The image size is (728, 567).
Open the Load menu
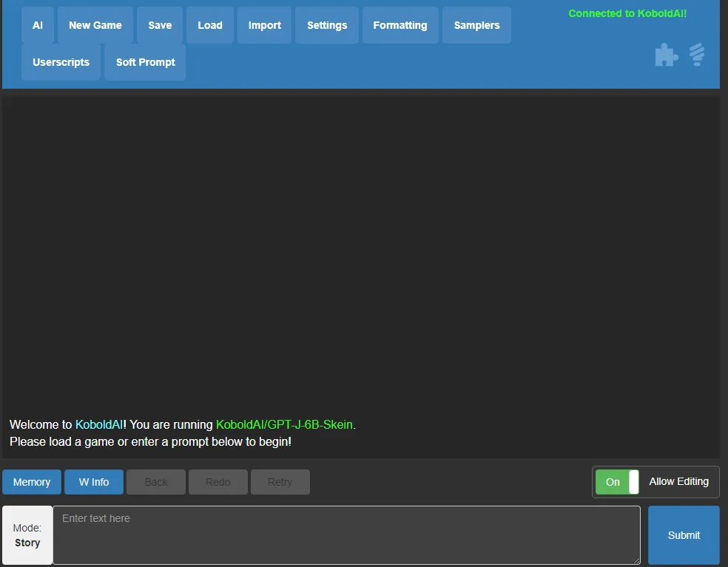[210, 25]
